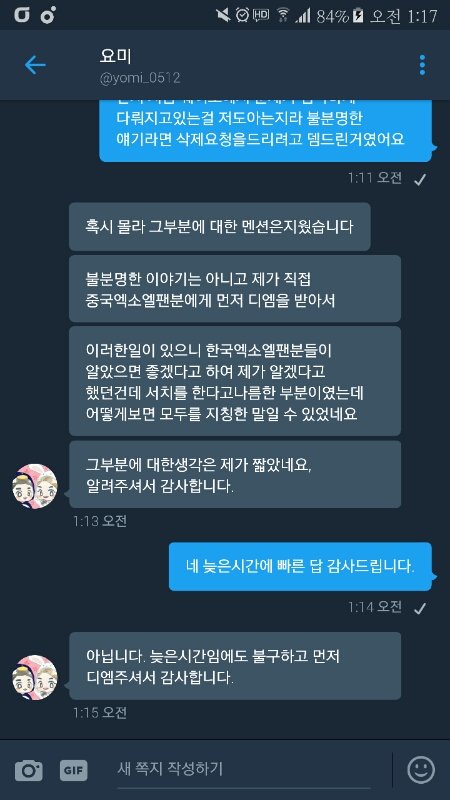Open the emoji smiley picker

point(421,769)
